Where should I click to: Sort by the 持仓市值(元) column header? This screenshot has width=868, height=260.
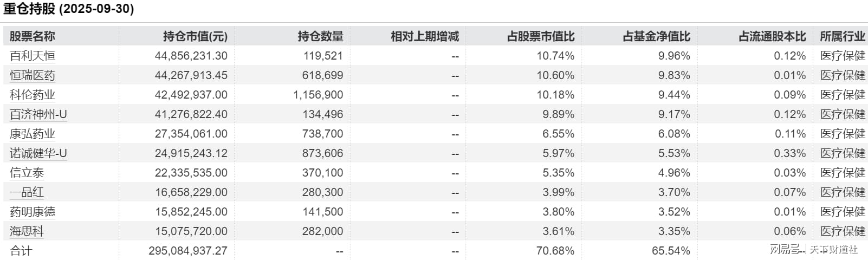coord(195,36)
